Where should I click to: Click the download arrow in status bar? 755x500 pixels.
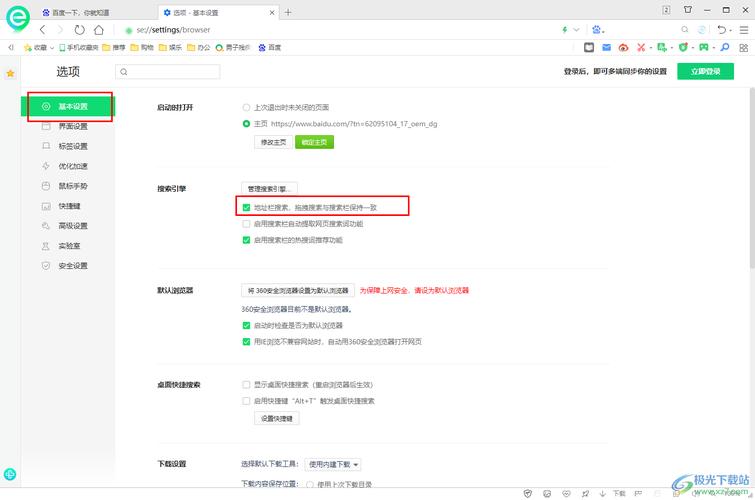coord(602,493)
